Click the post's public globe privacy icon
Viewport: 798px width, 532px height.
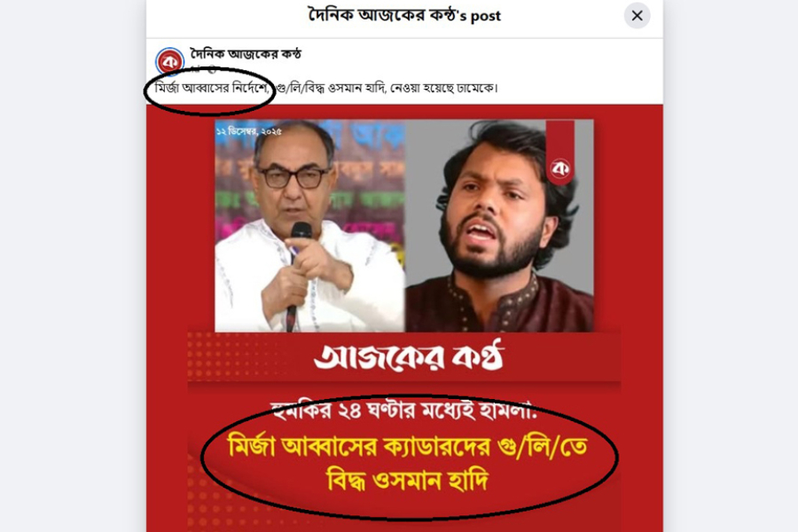(x=213, y=69)
